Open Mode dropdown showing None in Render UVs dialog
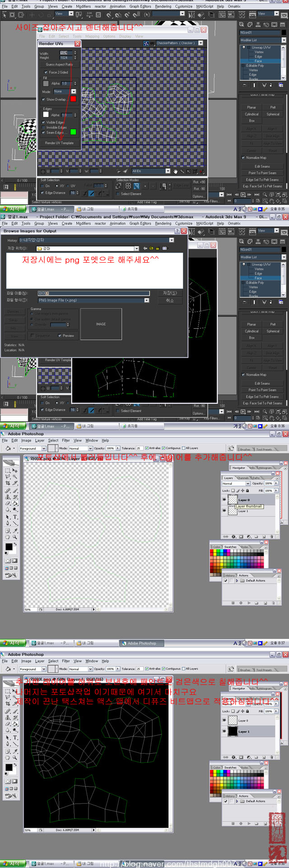289x868 pixels. click(x=73, y=91)
